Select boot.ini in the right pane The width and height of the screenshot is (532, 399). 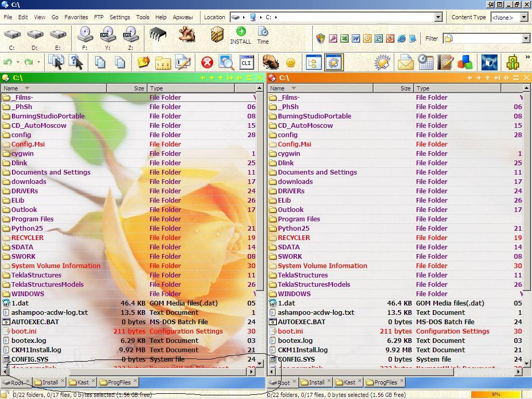tap(290, 331)
